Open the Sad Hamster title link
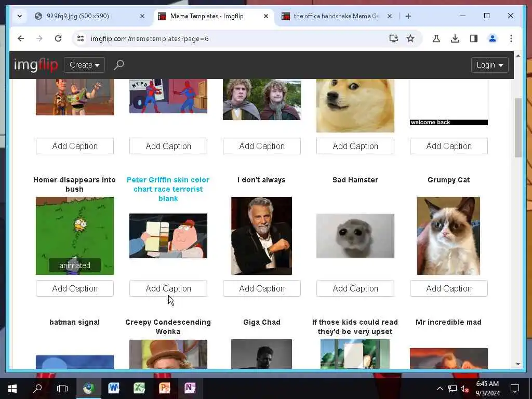532x399 pixels. (355, 180)
